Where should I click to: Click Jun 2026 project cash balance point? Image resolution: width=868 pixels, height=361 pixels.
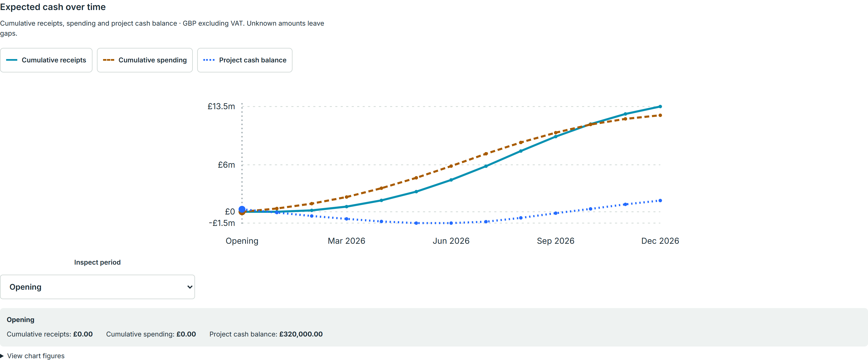pyautogui.click(x=451, y=223)
